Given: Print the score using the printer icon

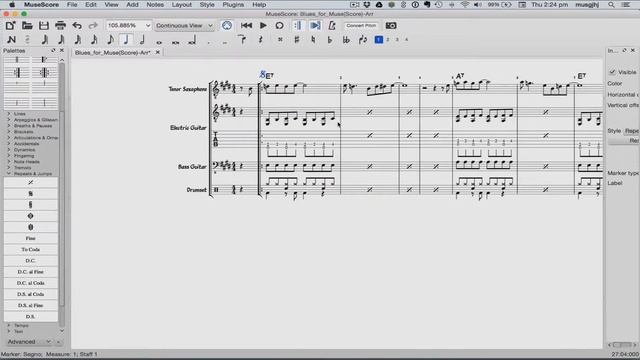Looking at the screenshot, I should click(60, 26).
